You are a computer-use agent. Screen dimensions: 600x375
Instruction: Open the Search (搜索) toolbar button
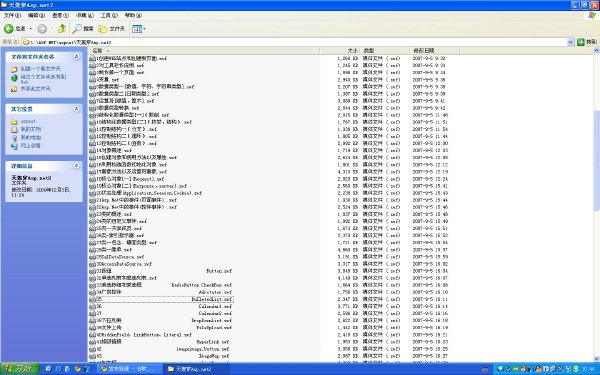click(x=83, y=29)
